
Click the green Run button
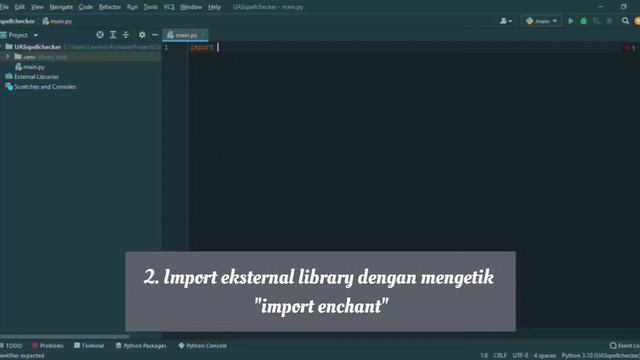click(571, 21)
